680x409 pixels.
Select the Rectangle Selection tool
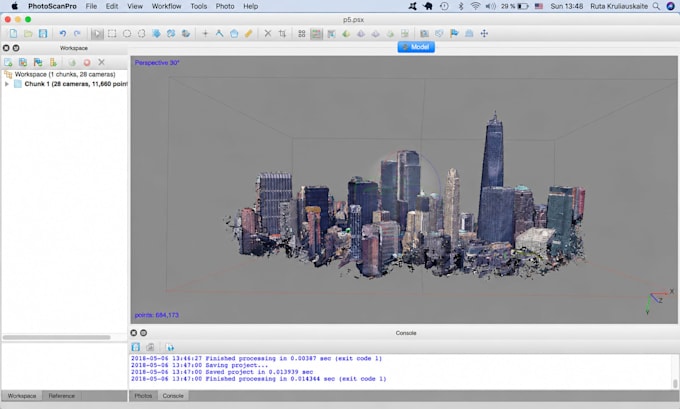112,33
